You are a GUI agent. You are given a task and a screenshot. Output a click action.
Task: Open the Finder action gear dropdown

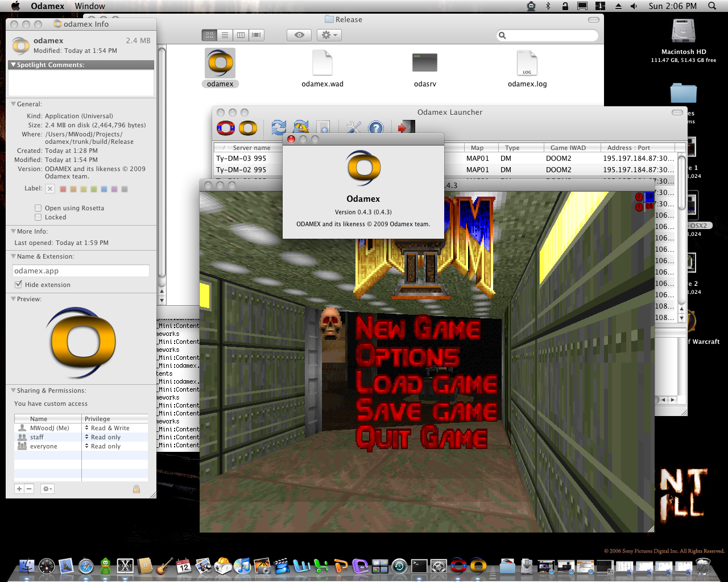(329, 35)
